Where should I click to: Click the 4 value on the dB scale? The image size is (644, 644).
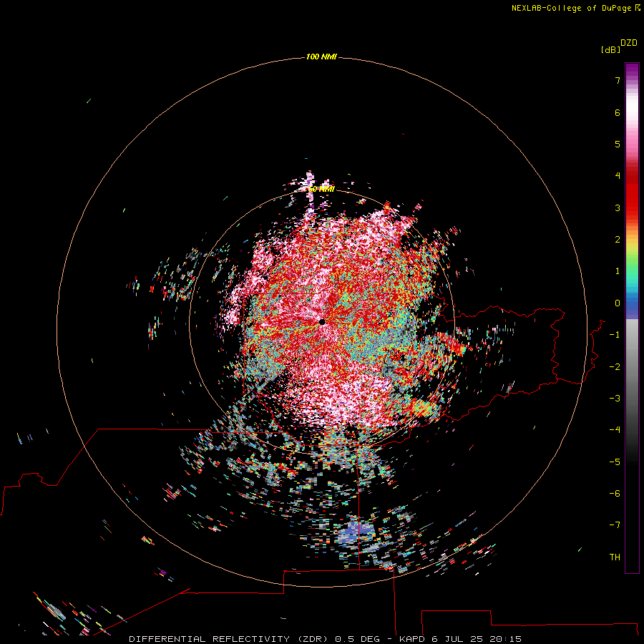[x=618, y=175]
